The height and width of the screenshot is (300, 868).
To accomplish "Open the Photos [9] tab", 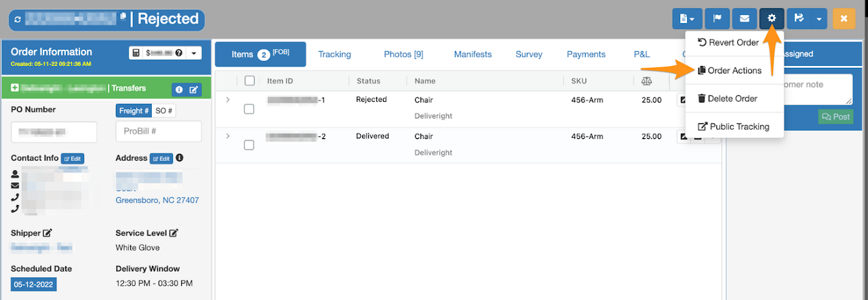I will tap(403, 54).
